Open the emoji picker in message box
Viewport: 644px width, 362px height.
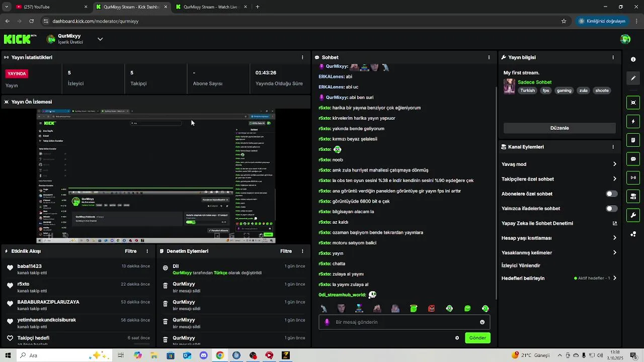pyautogui.click(x=482, y=322)
